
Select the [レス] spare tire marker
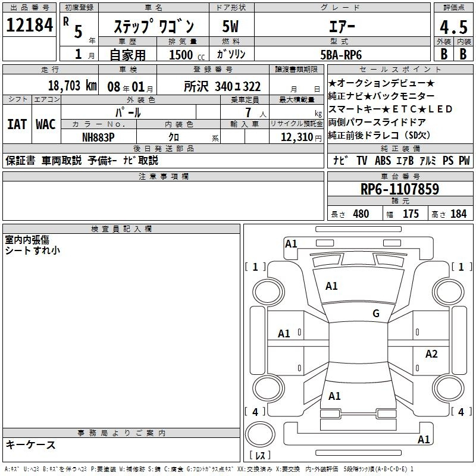click(259, 456)
